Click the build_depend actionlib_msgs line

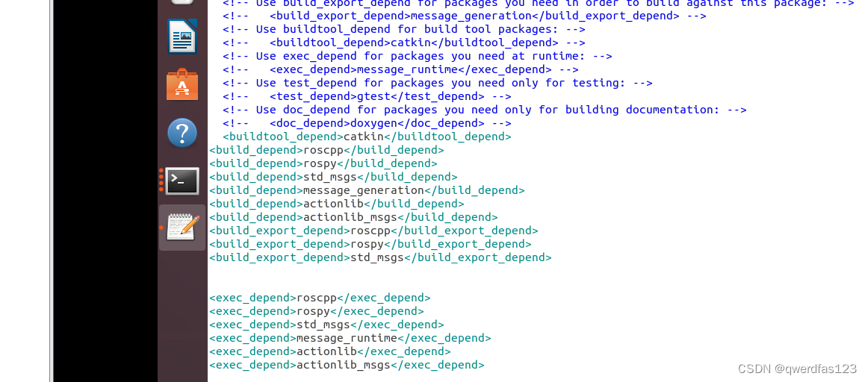coord(353,216)
